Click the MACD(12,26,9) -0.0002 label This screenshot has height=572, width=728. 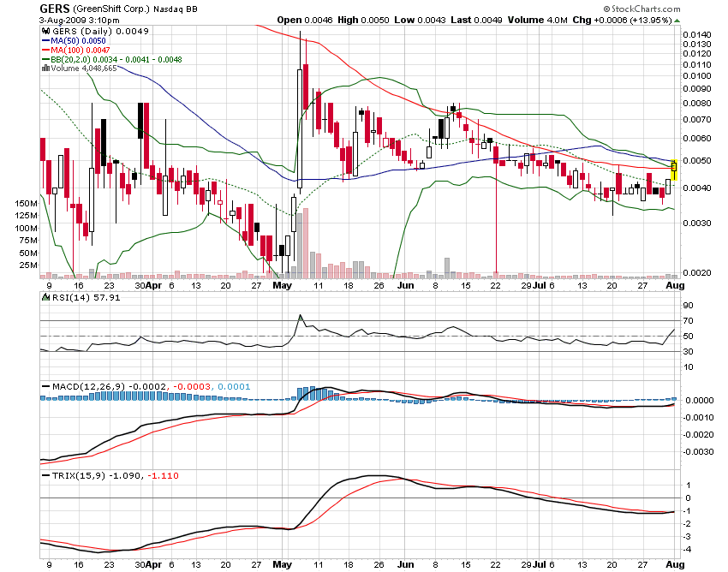110,386
